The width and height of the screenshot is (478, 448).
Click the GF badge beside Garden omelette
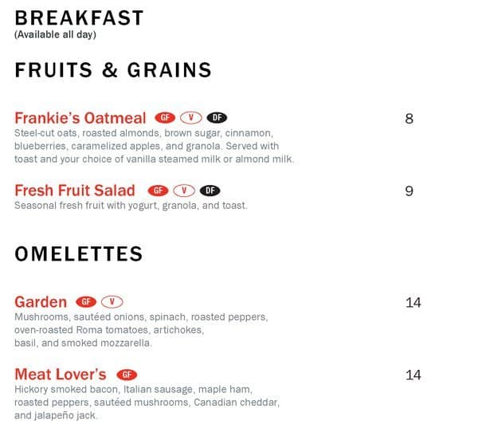coord(86,302)
